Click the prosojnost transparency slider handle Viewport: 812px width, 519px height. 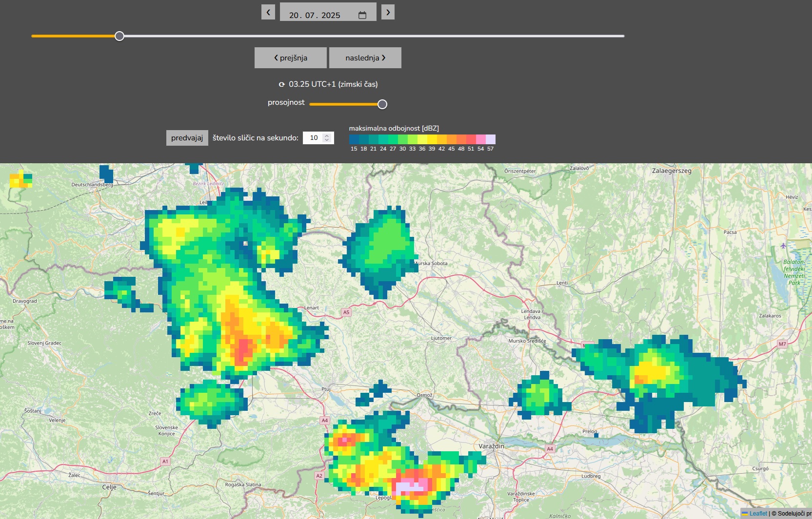click(x=382, y=104)
